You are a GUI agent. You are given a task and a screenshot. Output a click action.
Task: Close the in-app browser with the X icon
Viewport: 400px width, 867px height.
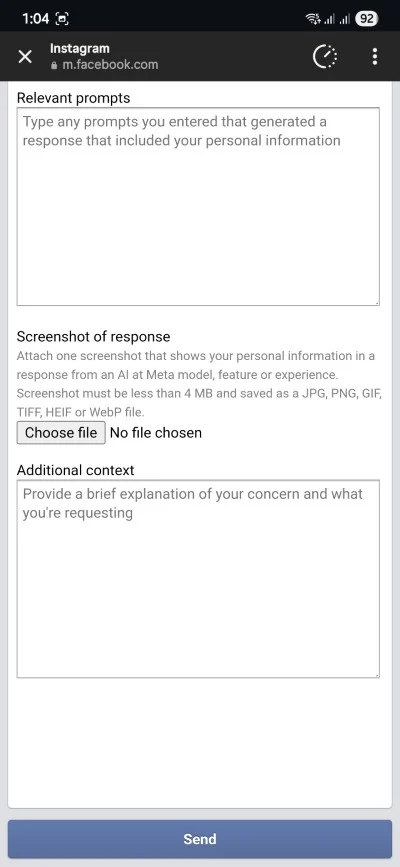tap(25, 56)
